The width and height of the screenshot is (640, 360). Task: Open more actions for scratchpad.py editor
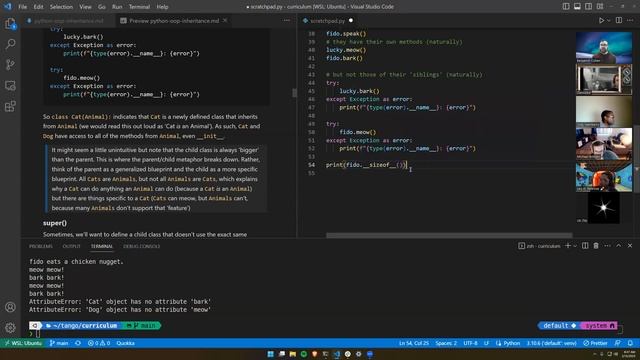[x=630, y=20]
